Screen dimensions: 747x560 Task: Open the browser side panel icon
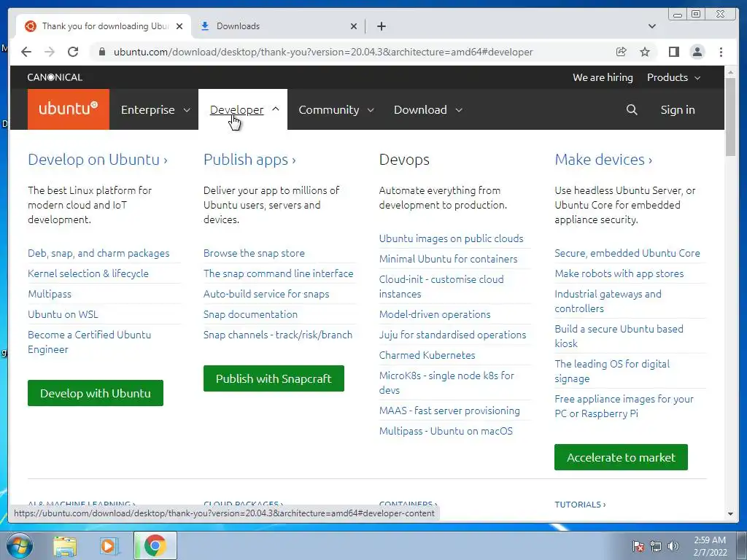point(673,52)
